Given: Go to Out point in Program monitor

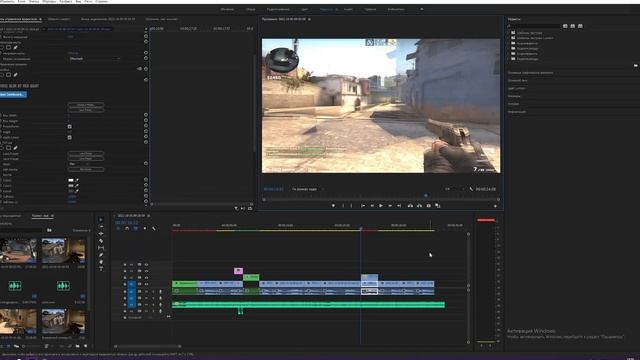Looking at the screenshot, I should [399, 206].
